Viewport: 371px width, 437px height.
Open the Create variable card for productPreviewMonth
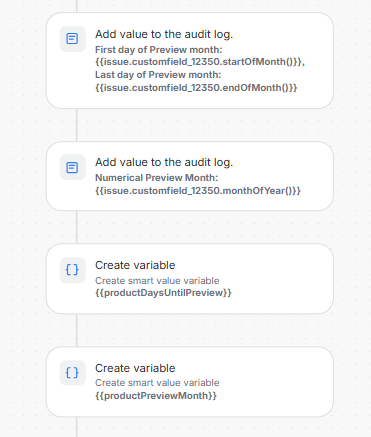point(190,382)
